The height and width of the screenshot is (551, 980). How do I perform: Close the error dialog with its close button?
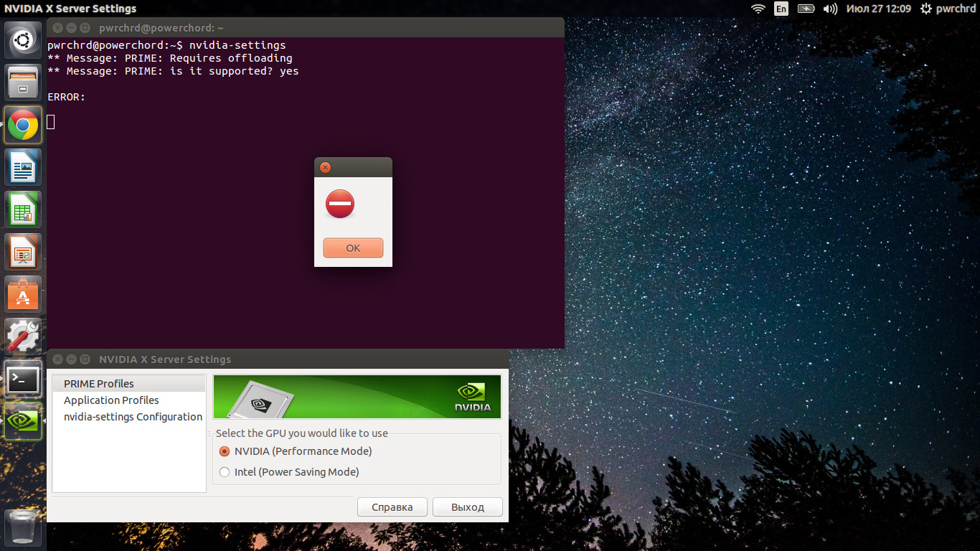325,167
